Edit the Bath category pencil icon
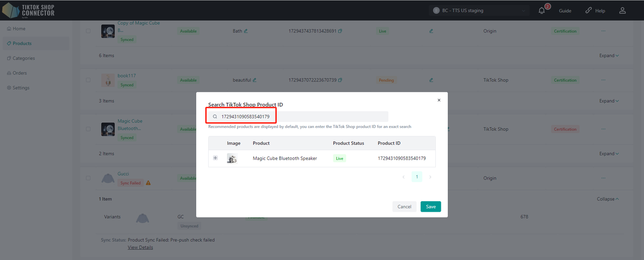The image size is (644, 260). tap(246, 31)
